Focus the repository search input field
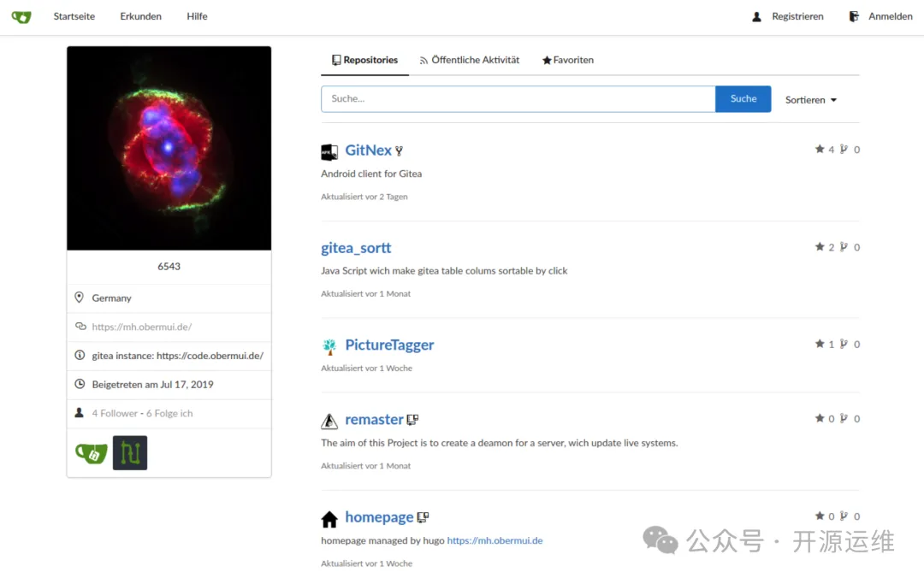 518,99
